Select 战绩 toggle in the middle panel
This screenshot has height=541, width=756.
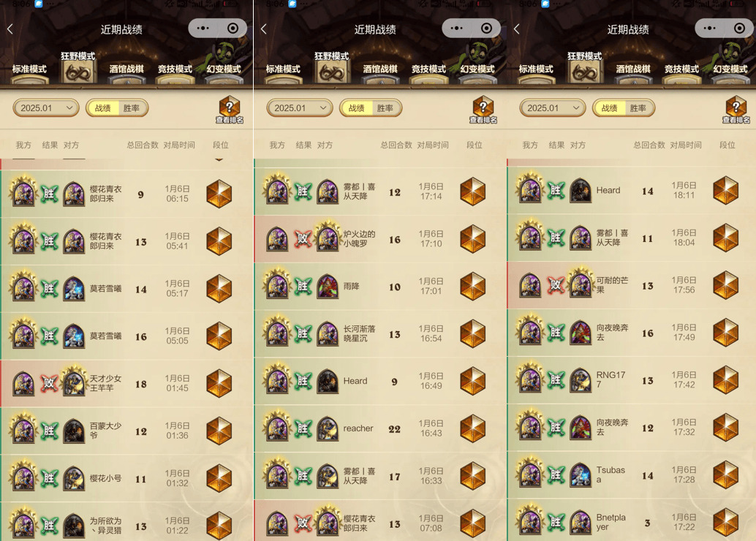(x=356, y=108)
